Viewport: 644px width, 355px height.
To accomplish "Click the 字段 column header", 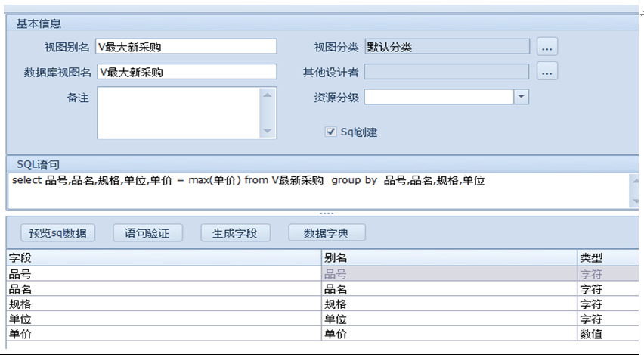I will [x=163, y=258].
